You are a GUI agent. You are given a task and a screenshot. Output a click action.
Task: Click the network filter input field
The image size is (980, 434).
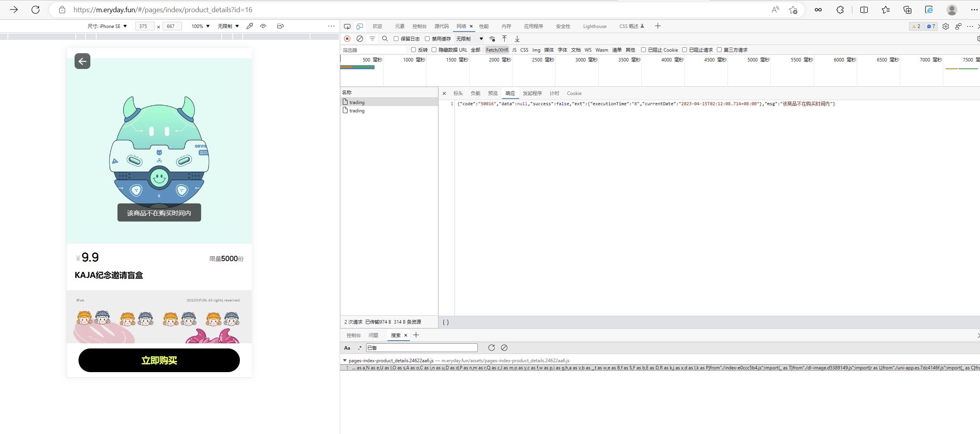[373, 50]
